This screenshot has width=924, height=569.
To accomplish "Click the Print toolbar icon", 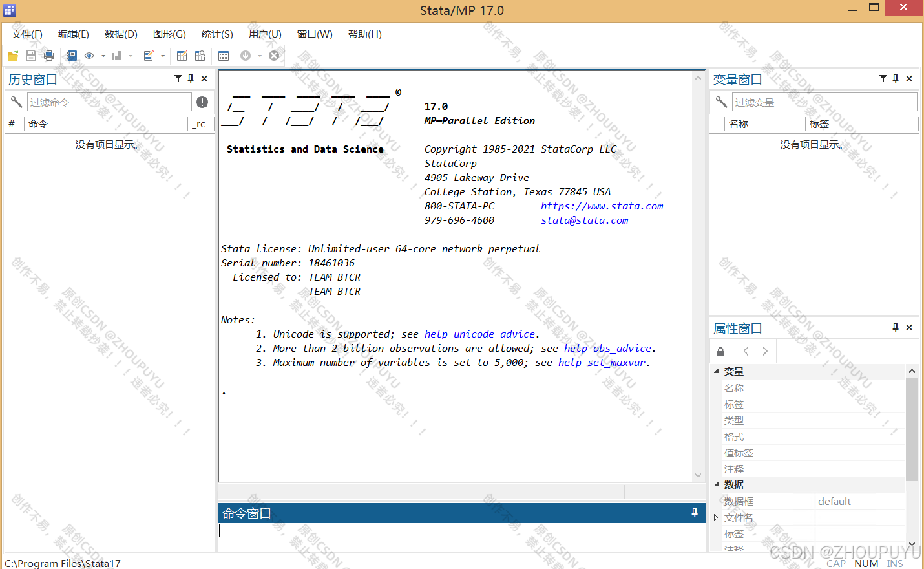I will click(49, 56).
